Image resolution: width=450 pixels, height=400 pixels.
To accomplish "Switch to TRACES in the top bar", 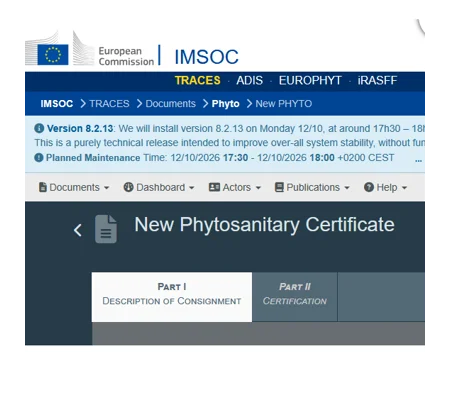I will [x=198, y=80].
